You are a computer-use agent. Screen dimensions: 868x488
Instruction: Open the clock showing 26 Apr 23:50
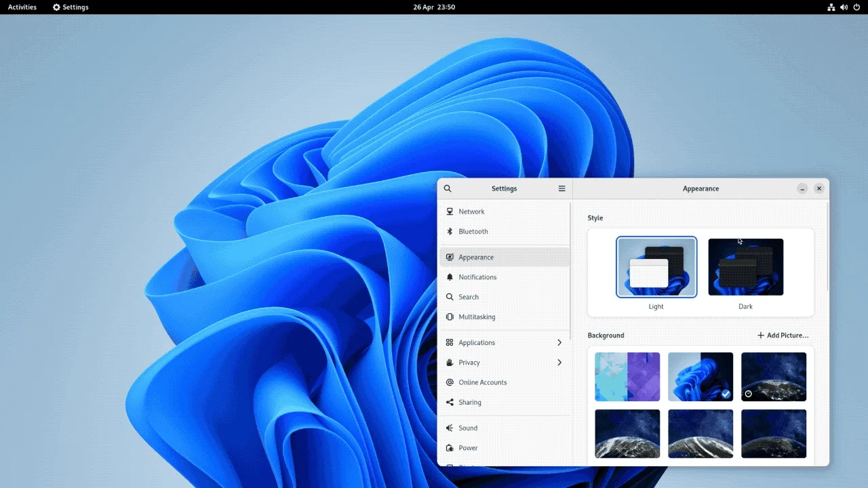(434, 7)
